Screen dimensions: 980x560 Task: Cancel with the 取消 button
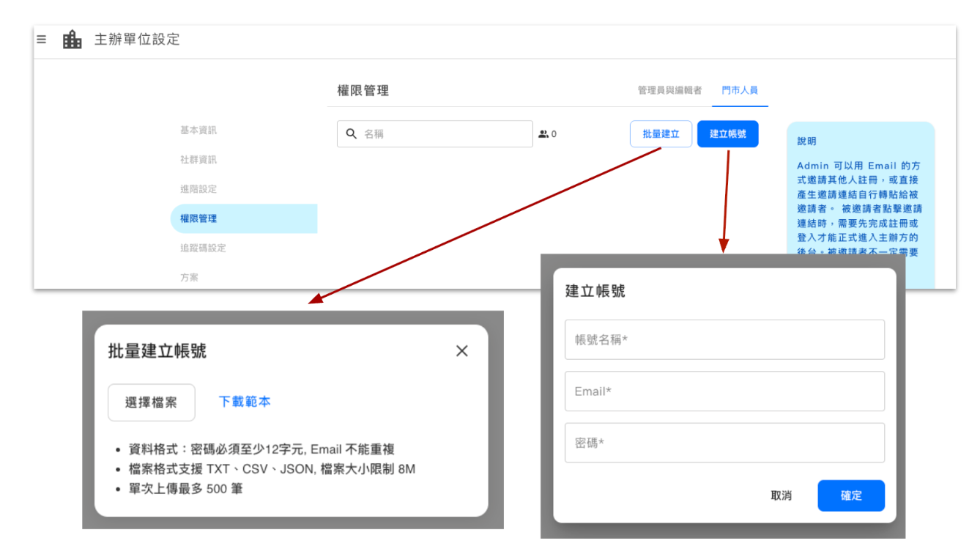click(x=781, y=495)
